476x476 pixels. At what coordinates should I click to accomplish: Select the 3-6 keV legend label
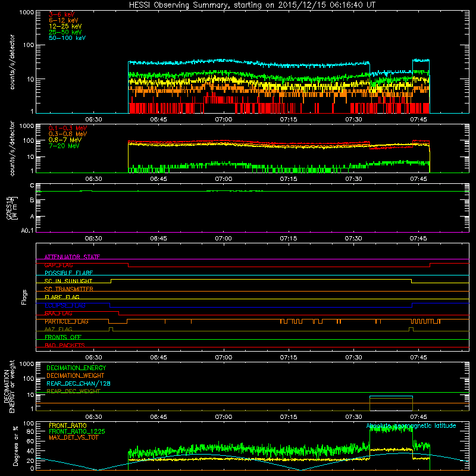click(x=62, y=14)
